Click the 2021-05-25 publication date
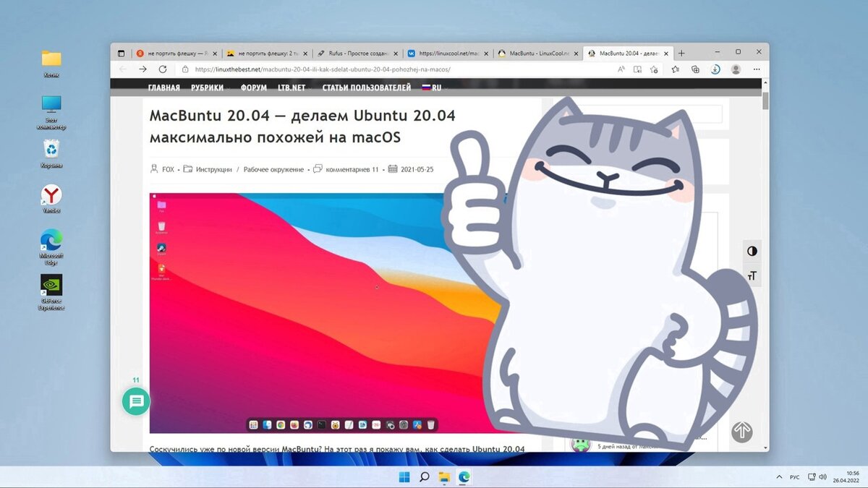868x488 pixels. [417, 169]
